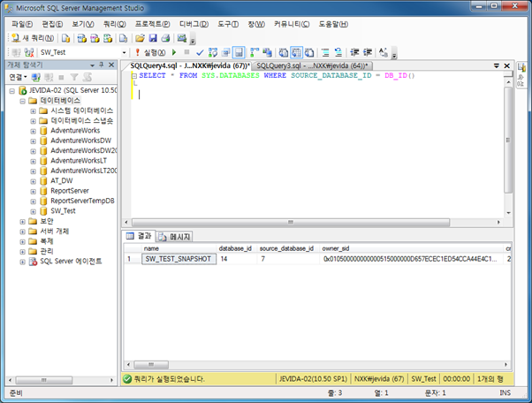Click the Object Explorer horizontal scrollbar thumb
Viewport: 532px width, 403px height.
point(44,380)
